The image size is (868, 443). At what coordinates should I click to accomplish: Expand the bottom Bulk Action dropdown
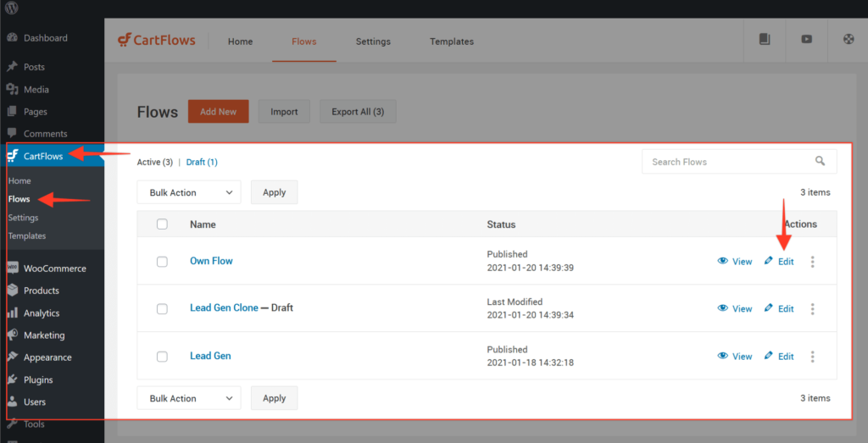(189, 398)
